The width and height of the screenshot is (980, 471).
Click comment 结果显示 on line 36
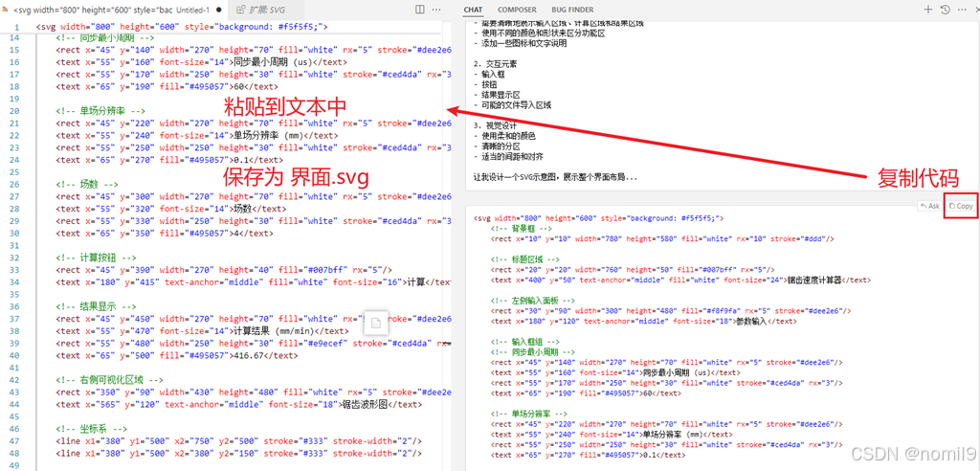pyautogui.click(x=96, y=306)
